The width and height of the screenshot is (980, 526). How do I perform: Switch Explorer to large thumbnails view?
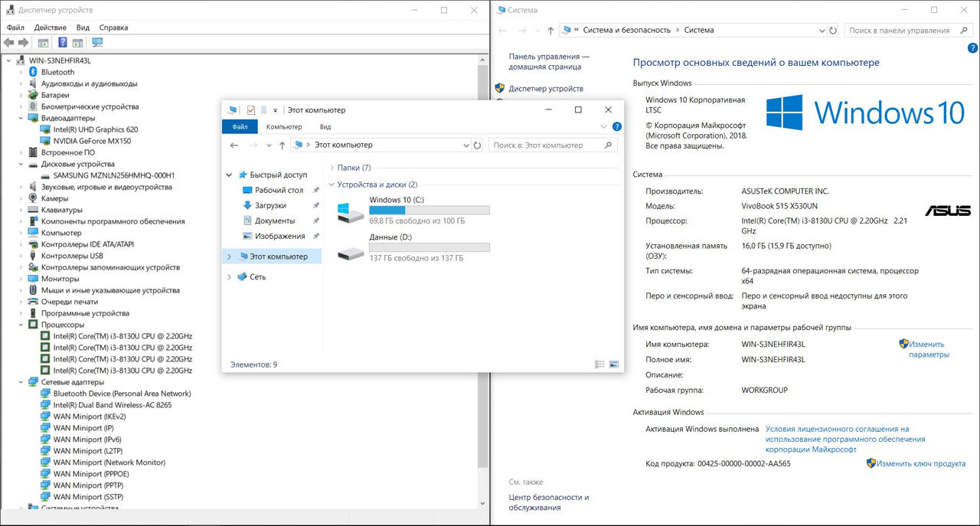(613, 364)
